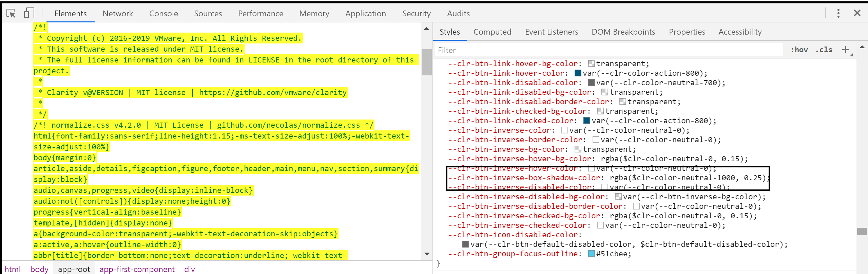The image size is (868, 274).
Task: Select the Accessibility sidebar tab
Action: [740, 32]
